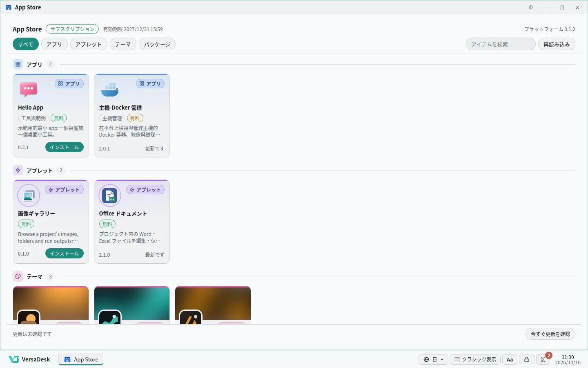The height and width of the screenshot is (368, 588).
Task: Open the notifications icon with badge 2
Action: pyautogui.click(x=543, y=359)
